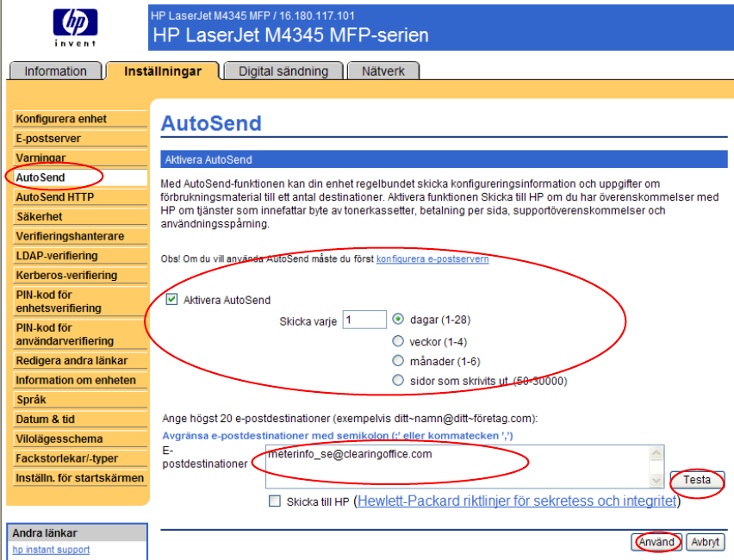This screenshot has height=560, width=734.
Task: Open Datum & tid settings
Action: coord(80,420)
